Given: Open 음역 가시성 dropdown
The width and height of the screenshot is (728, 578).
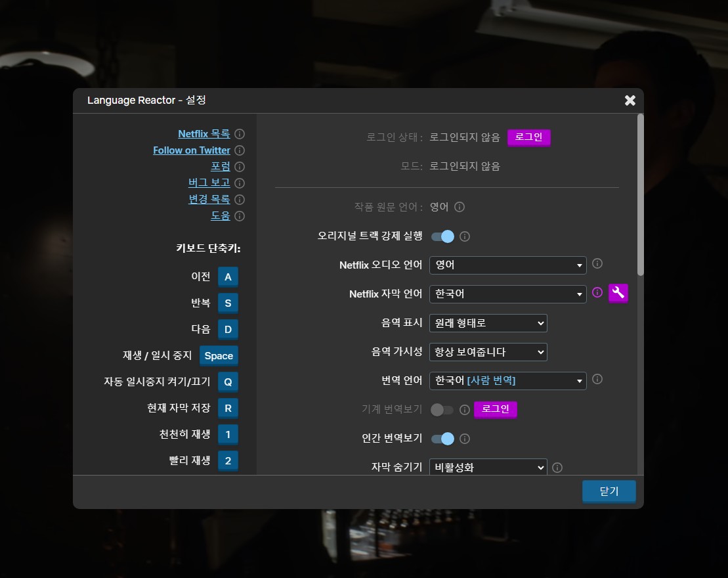Looking at the screenshot, I should (488, 351).
